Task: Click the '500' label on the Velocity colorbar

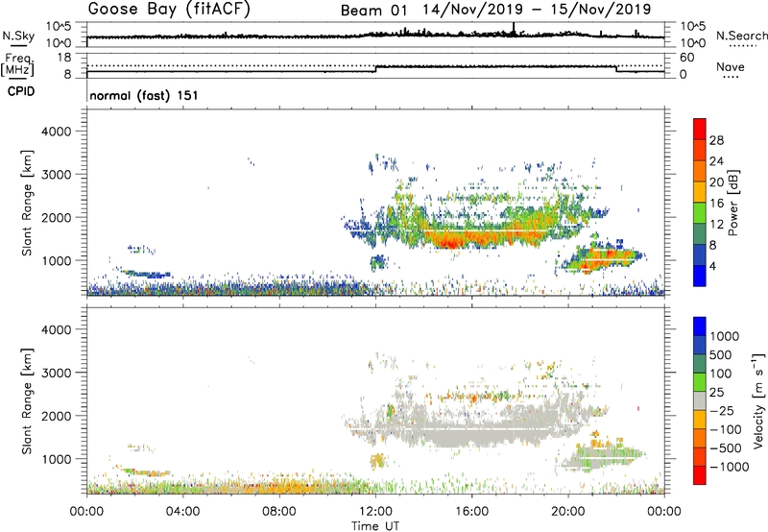Action: point(721,354)
